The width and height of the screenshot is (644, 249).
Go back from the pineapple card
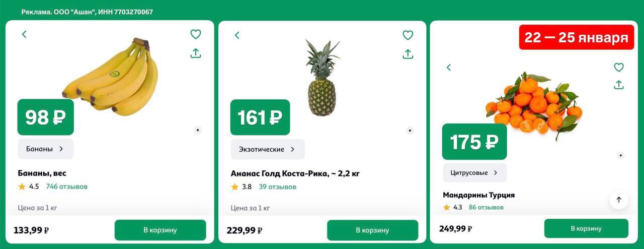pyautogui.click(x=237, y=35)
